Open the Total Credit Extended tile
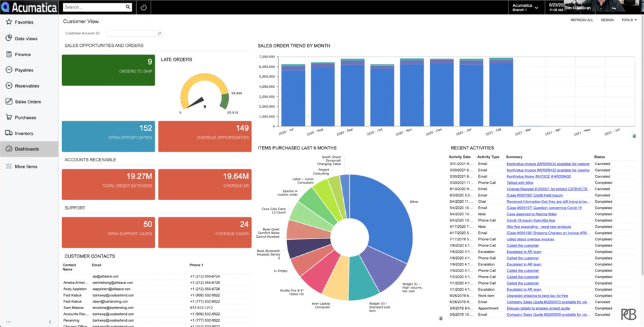This screenshot has width=644, height=327. 108,184
